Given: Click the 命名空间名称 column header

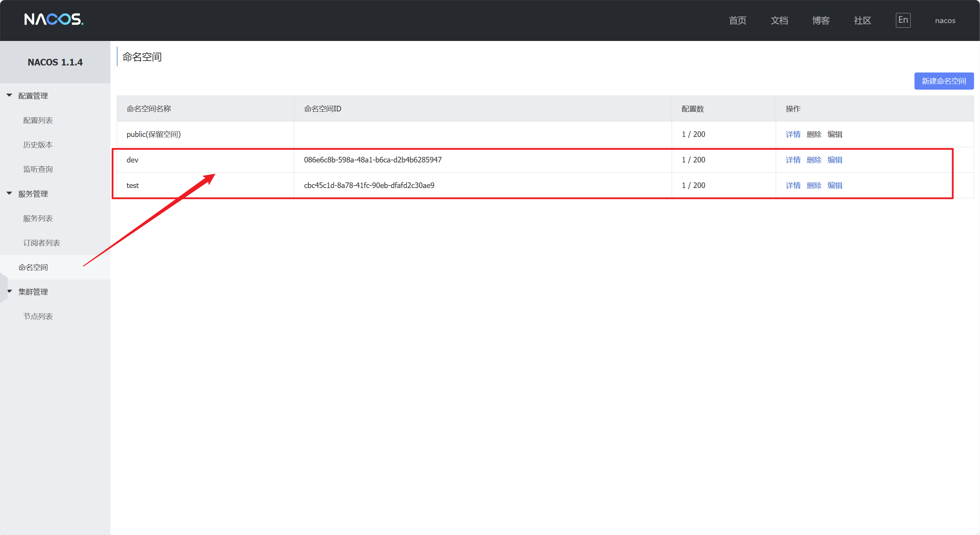Looking at the screenshot, I should (x=205, y=109).
